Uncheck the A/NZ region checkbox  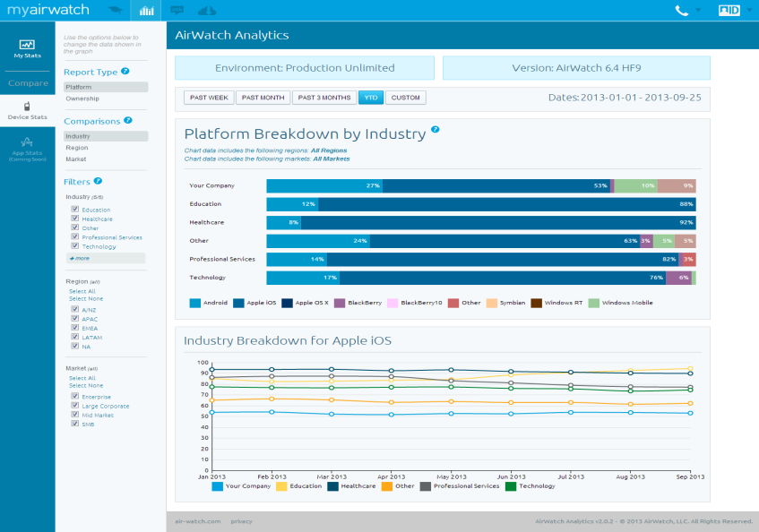click(75, 309)
